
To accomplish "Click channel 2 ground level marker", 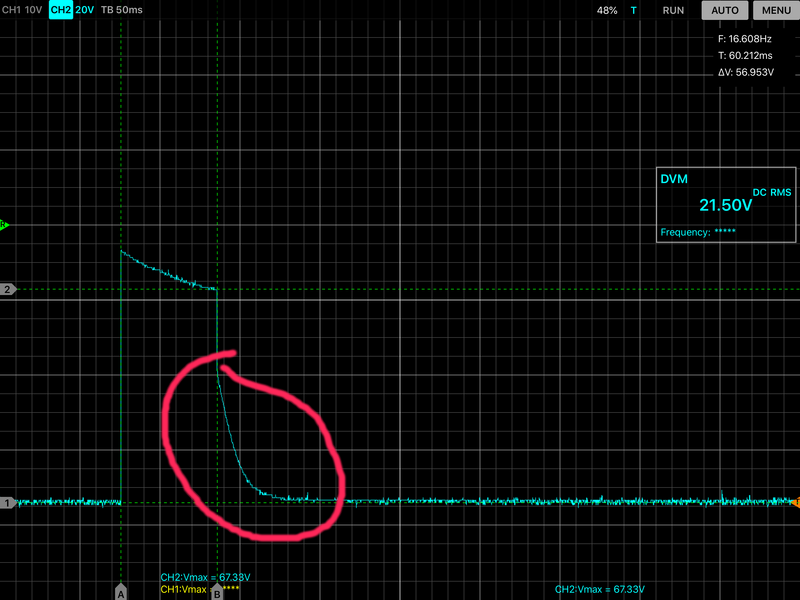I will tap(8, 289).
